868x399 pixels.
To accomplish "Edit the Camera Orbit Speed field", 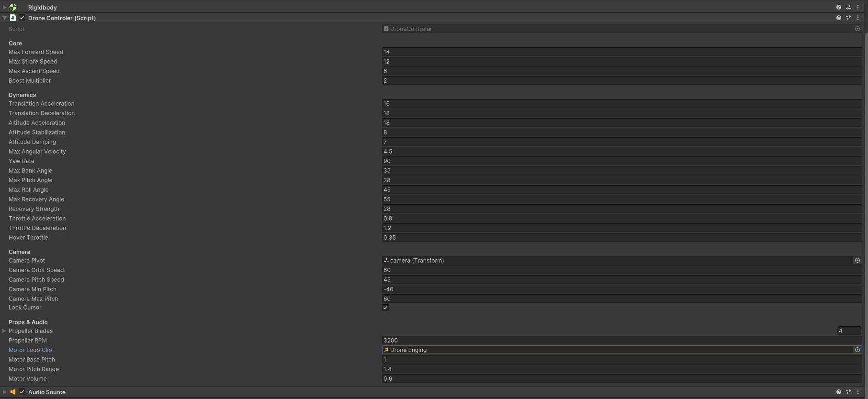I will pos(622,270).
